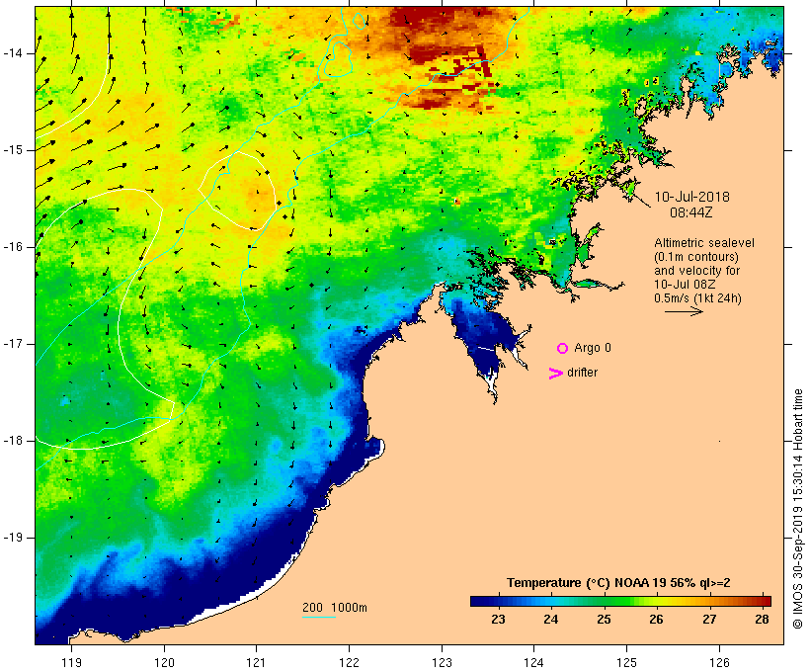Click the longitude axis label '125'
The height and width of the screenshot is (672, 810).
tap(626, 663)
